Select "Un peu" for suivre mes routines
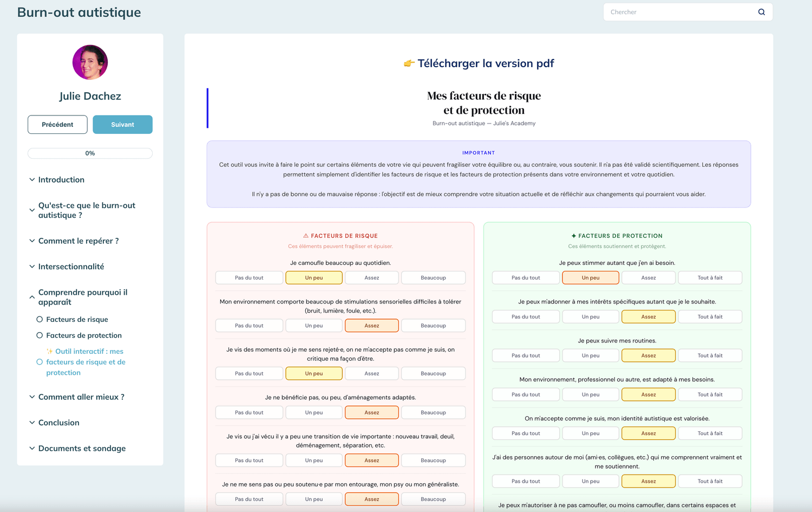Image resolution: width=812 pixels, height=512 pixels. pyautogui.click(x=591, y=356)
